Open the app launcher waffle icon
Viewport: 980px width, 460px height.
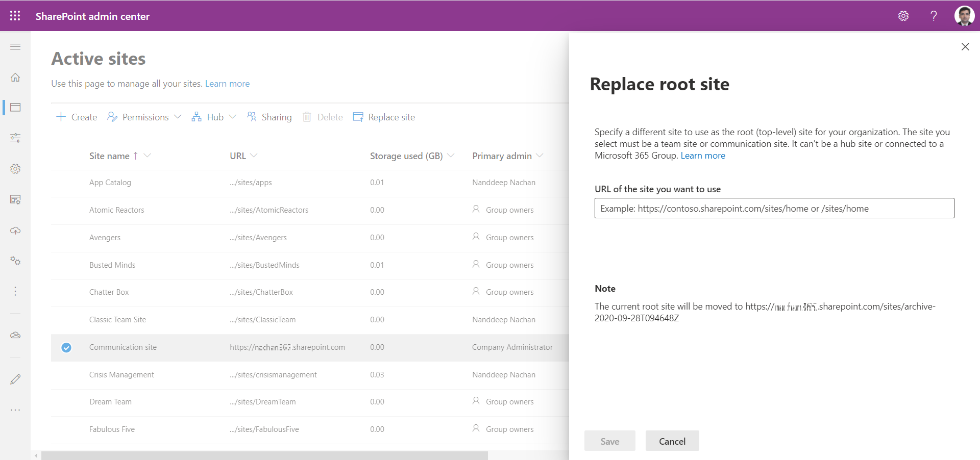pyautogui.click(x=15, y=16)
